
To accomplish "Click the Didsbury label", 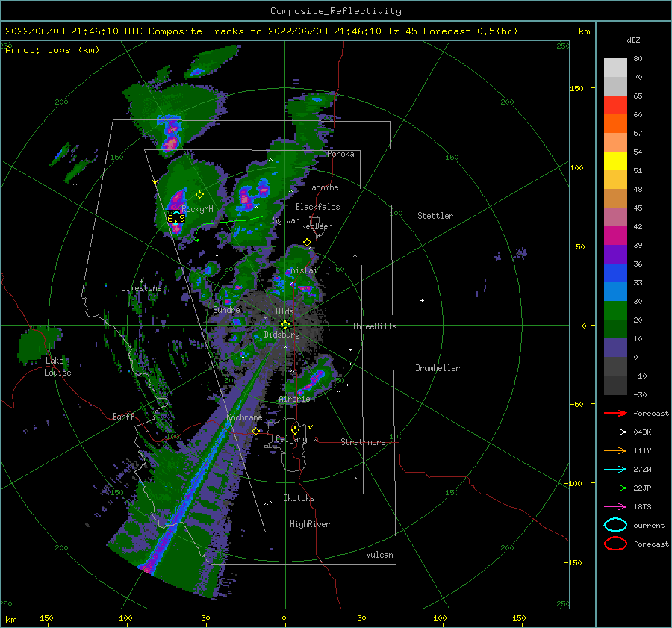I will point(281,335).
